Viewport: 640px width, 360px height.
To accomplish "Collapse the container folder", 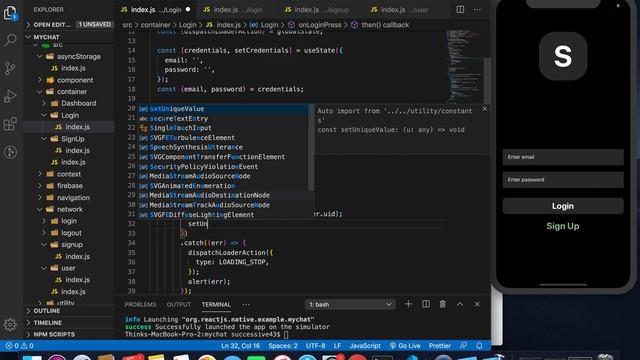I will [69, 91].
